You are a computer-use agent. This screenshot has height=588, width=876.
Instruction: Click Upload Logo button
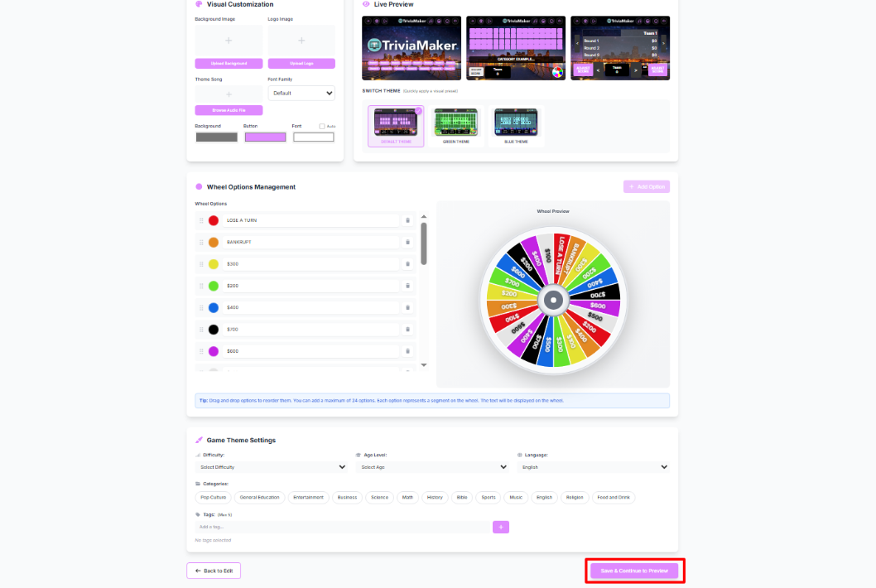[x=301, y=64]
